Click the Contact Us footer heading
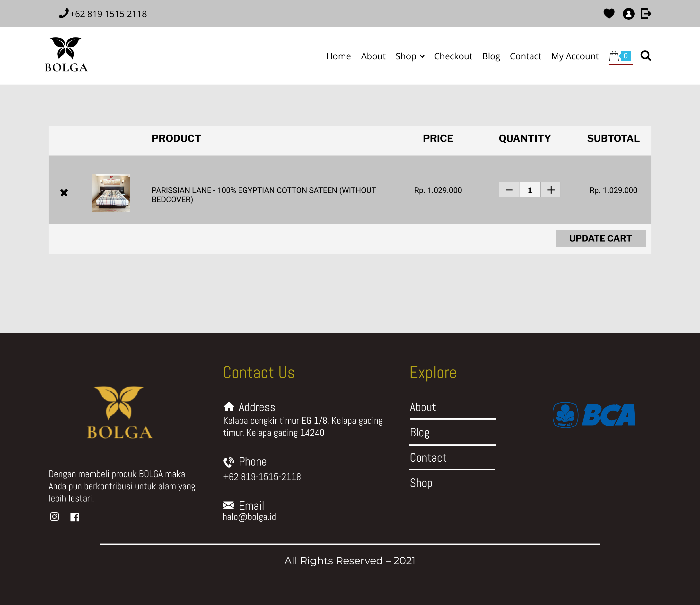700x605 pixels. (x=259, y=372)
